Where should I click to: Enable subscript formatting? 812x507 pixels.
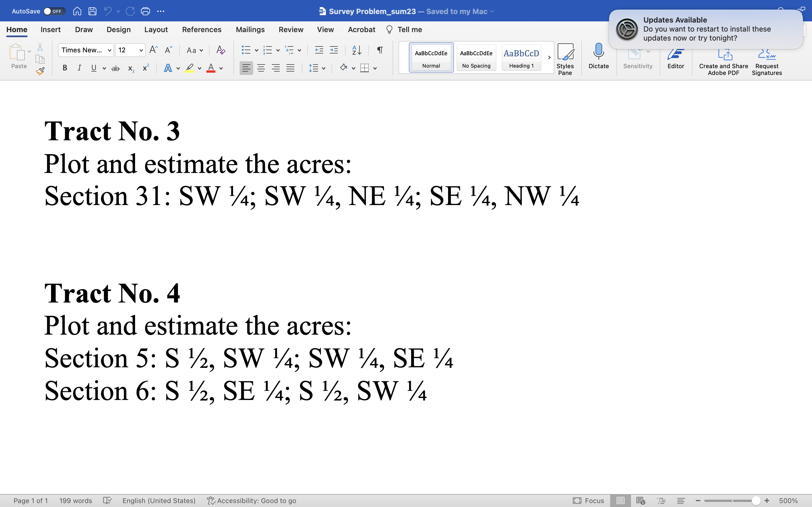tap(131, 68)
